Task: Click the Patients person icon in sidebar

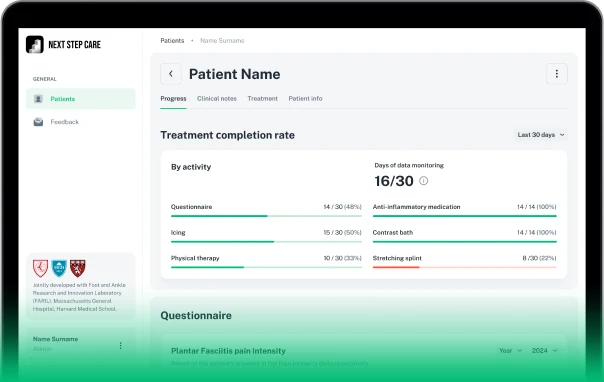Action: point(38,99)
